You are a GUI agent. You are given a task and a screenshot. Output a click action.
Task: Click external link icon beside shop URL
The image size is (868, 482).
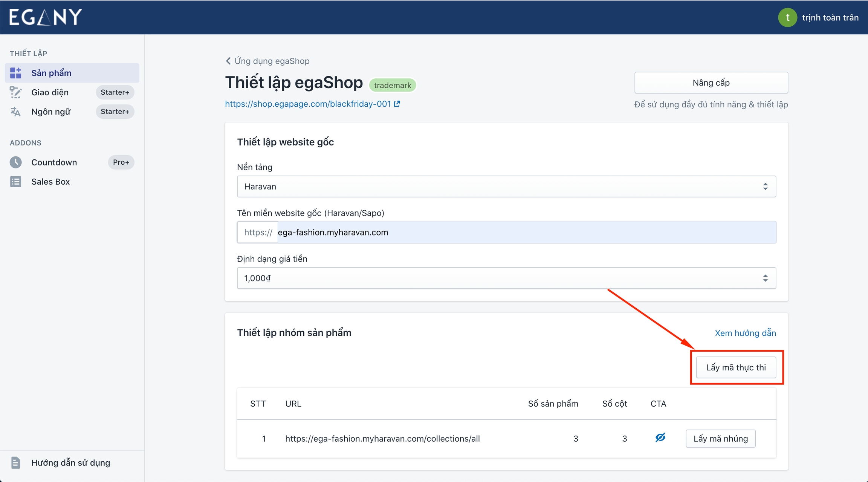[397, 104]
